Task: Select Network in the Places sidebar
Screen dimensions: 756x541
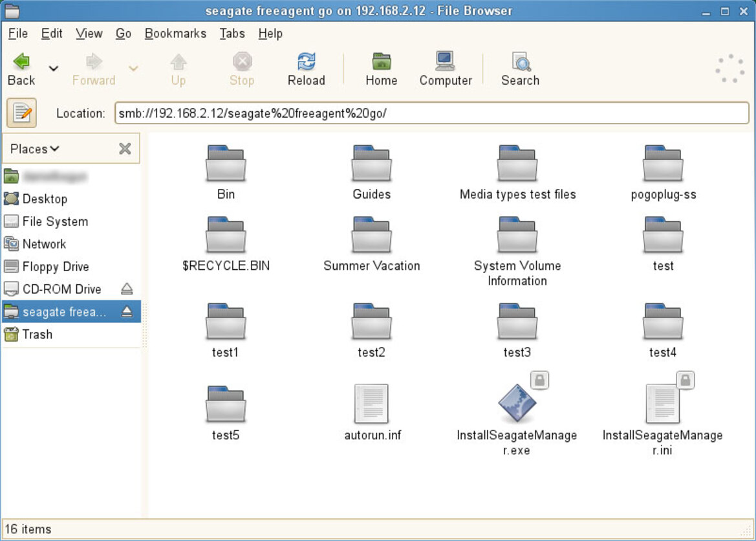Action: click(x=71, y=244)
